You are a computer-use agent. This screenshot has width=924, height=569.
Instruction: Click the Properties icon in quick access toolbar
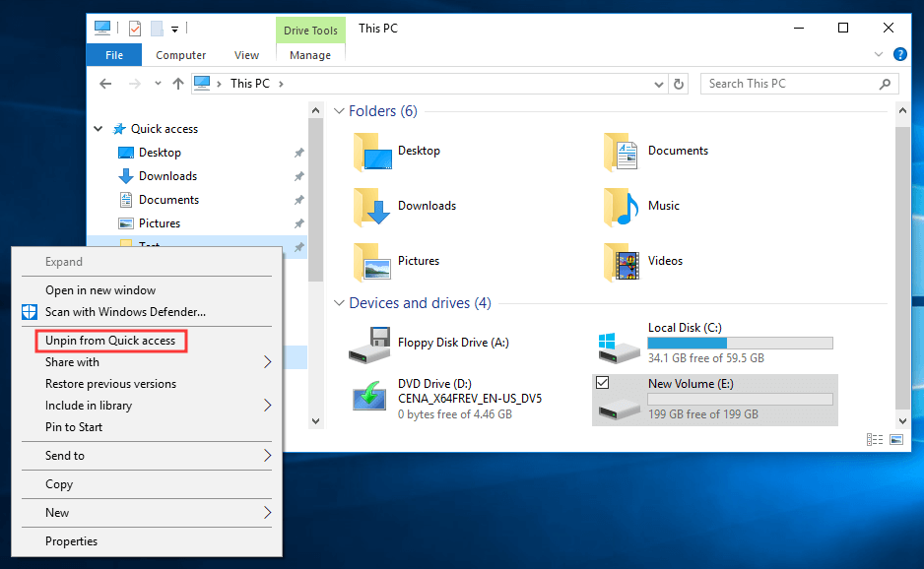(x=135, y=29)
